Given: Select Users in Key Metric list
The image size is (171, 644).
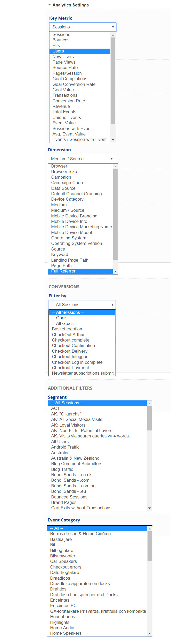Looking at the screenshot, I should (58, 51).
